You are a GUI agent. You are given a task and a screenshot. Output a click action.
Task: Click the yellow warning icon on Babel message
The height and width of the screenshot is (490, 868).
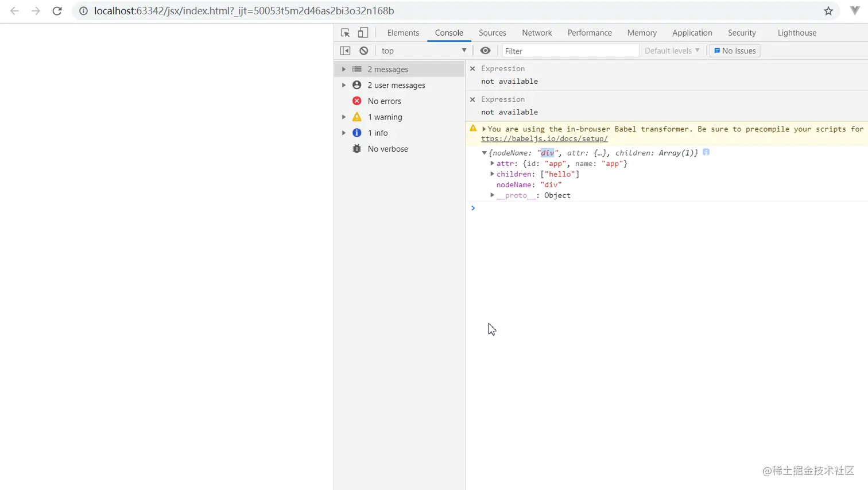tap(473, 129)
